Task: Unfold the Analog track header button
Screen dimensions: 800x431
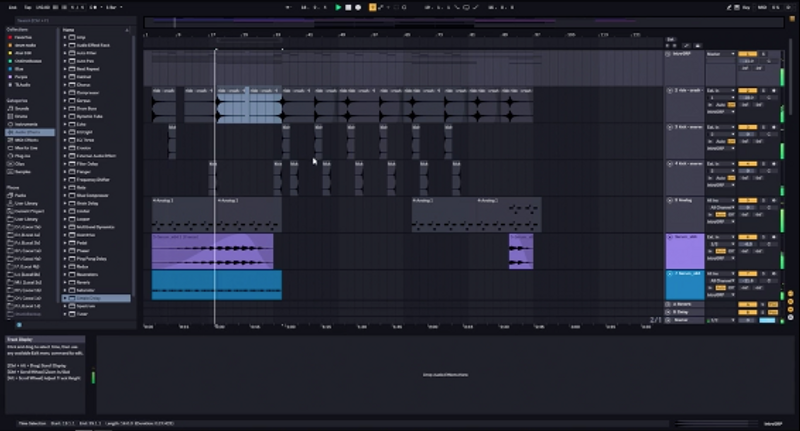Action: tap(670, 200)
